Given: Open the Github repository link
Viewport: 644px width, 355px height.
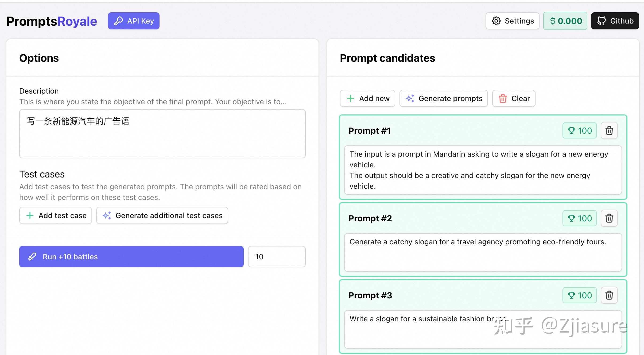Looking at the screenshot, I should 615,21.
